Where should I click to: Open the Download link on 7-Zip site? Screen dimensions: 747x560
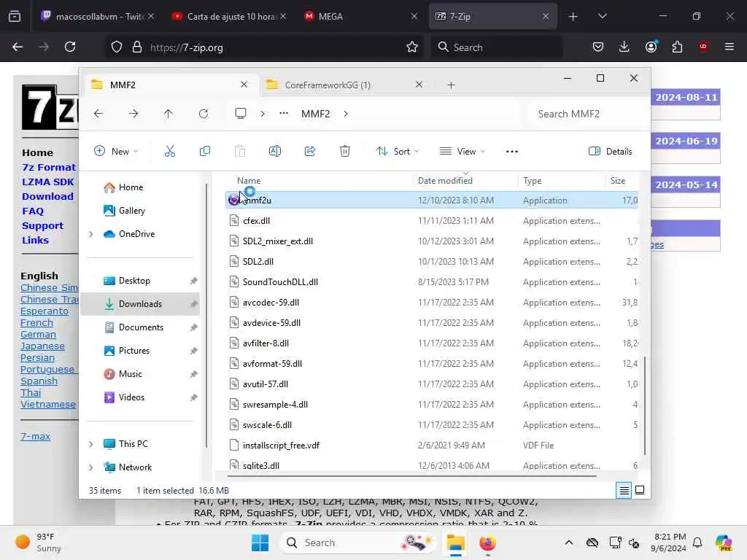(47, 197)
